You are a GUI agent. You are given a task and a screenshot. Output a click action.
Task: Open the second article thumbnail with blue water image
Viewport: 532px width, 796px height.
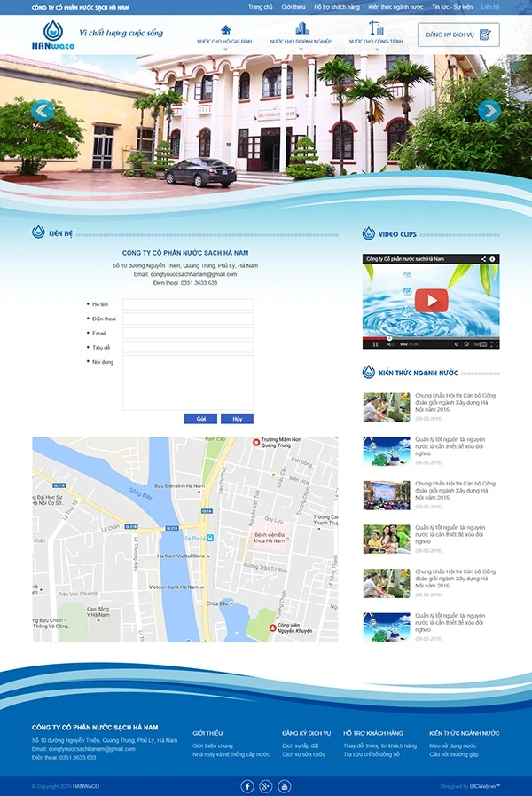387,452
